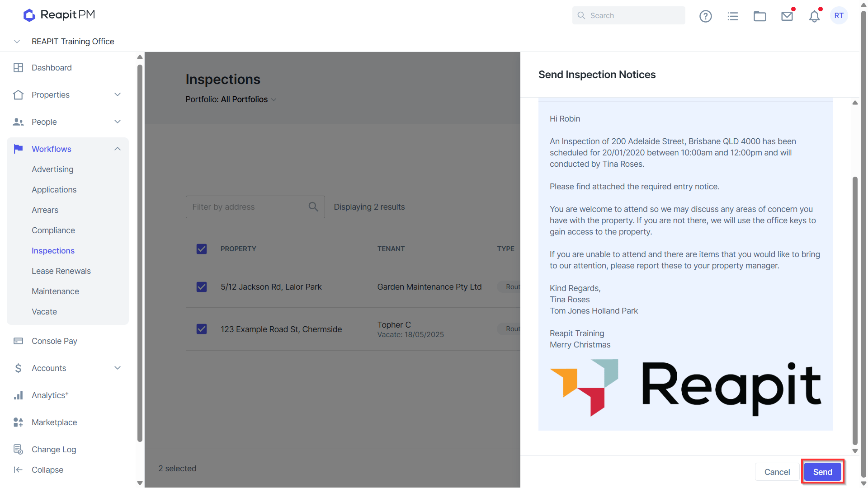
Task: Click the notice panel vertical scrollbar
Action: pyautogui.click(x=855, y=311)
